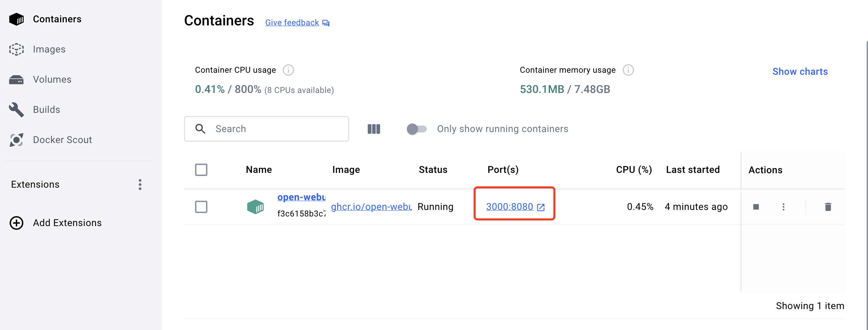Open the Give feedback link
Viewport: 868px width, 330px height.
click(x=292, y=23)
